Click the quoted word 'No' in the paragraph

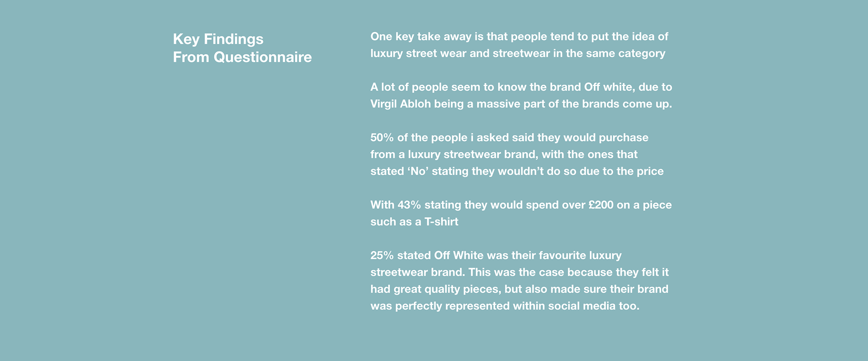[x=418, y=171]
